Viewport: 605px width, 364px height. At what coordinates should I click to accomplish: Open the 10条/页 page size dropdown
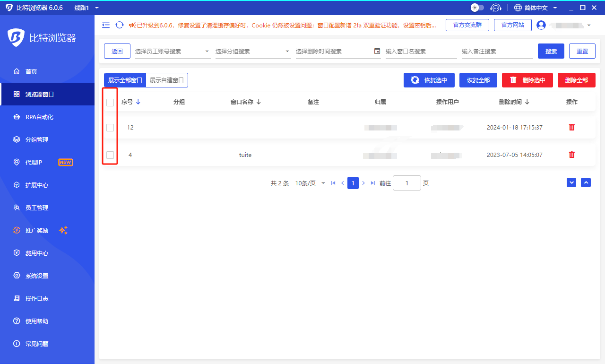[310, 183]
